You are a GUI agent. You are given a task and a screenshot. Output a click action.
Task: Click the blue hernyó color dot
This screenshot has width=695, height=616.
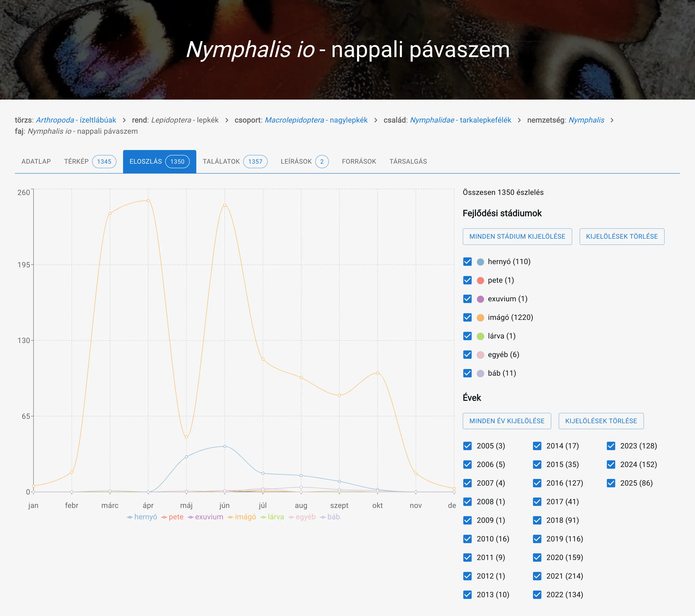(x=480, y=262)
